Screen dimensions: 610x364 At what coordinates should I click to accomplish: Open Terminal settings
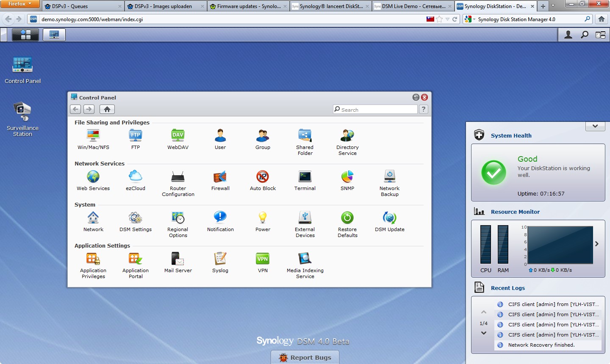pos(305,180)
